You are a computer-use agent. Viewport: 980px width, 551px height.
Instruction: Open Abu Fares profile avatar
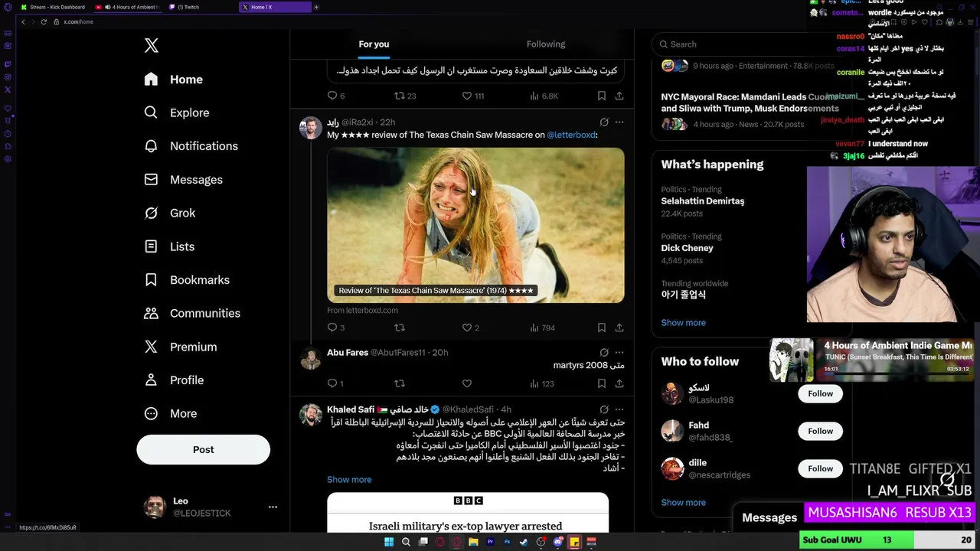coord(310,358)
